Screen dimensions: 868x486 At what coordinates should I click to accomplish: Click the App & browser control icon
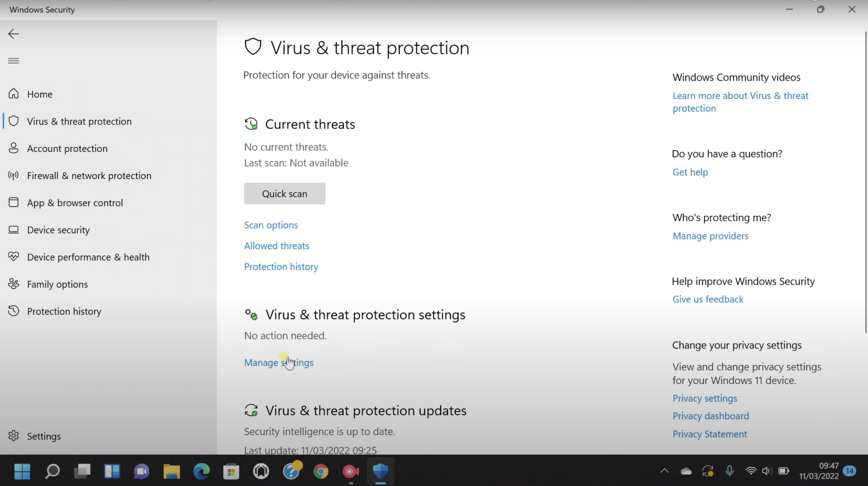(x=13, y=203)
